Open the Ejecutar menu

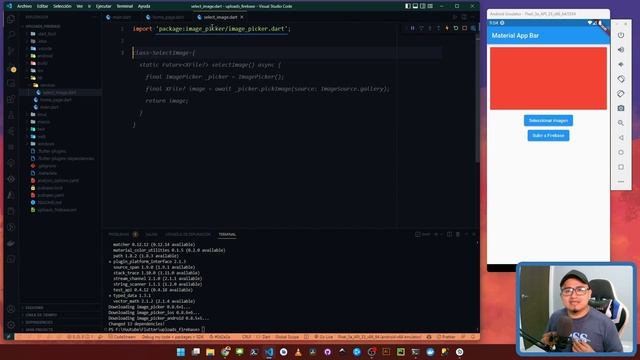103,6
